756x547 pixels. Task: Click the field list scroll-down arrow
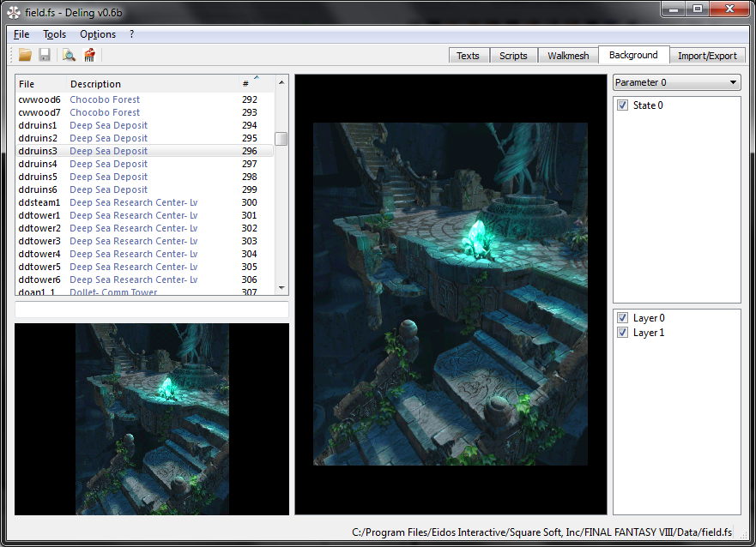pyautogui.click(x=281, y=288)
